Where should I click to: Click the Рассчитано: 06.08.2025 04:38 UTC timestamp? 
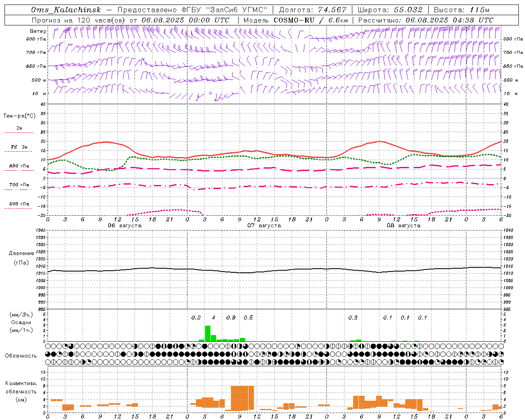tap(426, 20)
